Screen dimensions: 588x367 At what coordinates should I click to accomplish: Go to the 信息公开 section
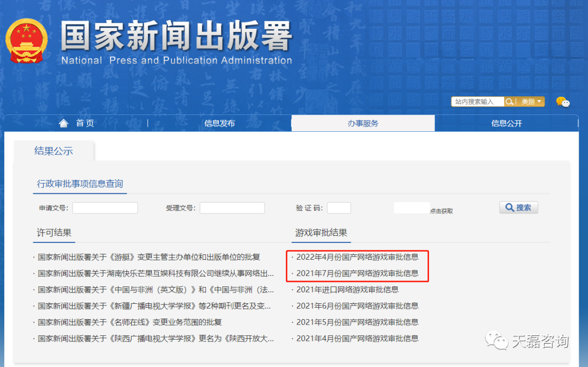pos(506,123)
